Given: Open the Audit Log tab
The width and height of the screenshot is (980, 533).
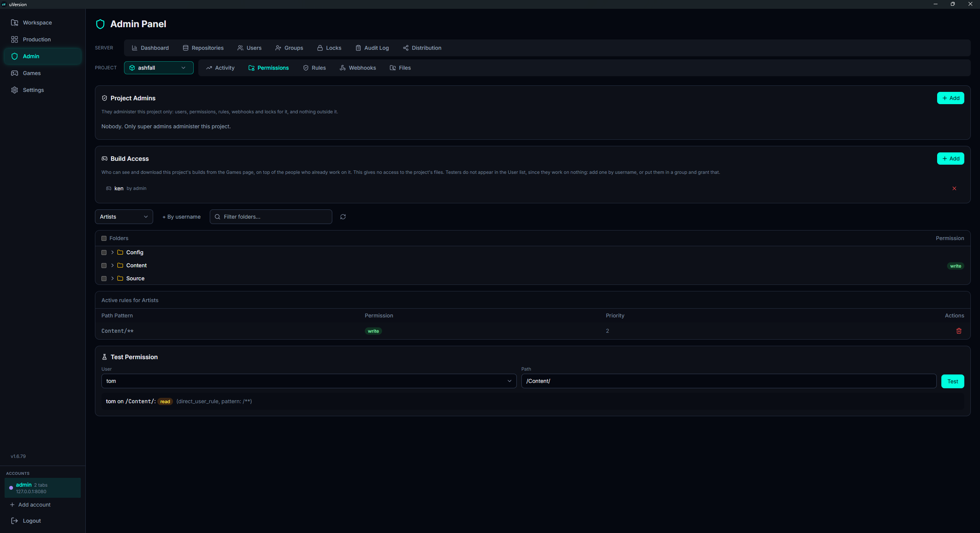Looking at the screenshot, I should point(372,48).
